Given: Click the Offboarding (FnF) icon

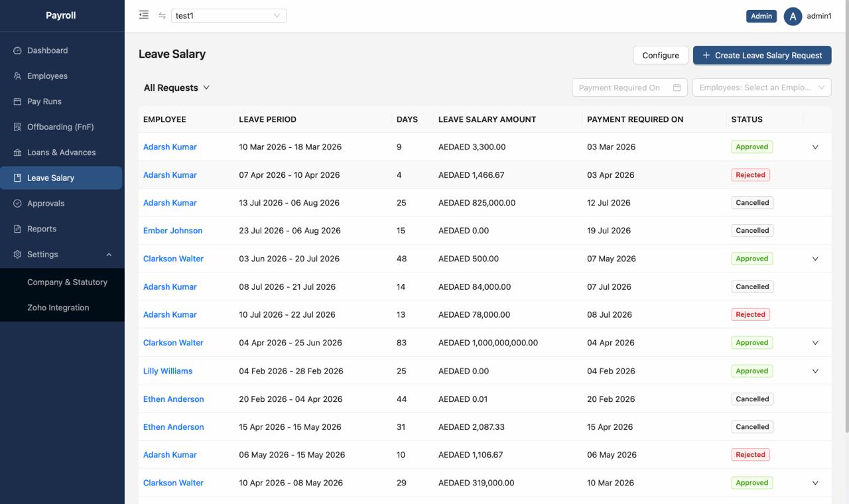Looking at the screenshot, I should [x=17, y=127].
